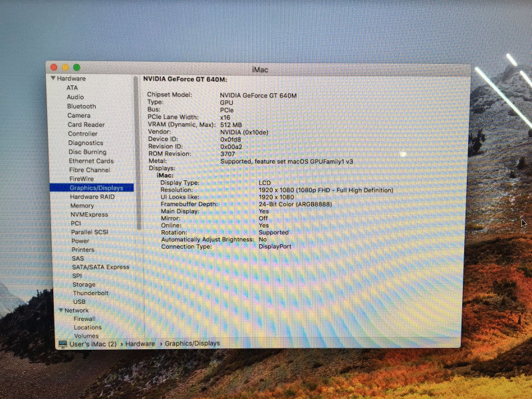Click the Metal supported feature set text
The image size is (532, 399).
click(287, 162)
